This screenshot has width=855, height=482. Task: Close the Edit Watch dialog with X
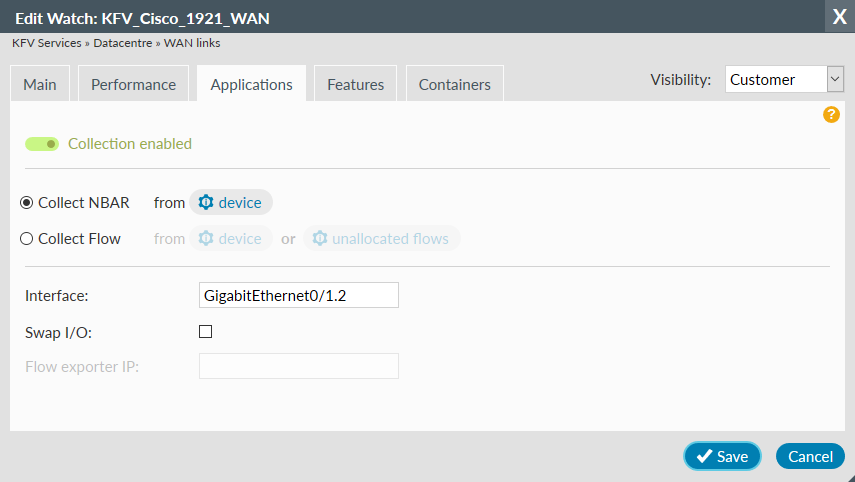[x=838, y=17]
